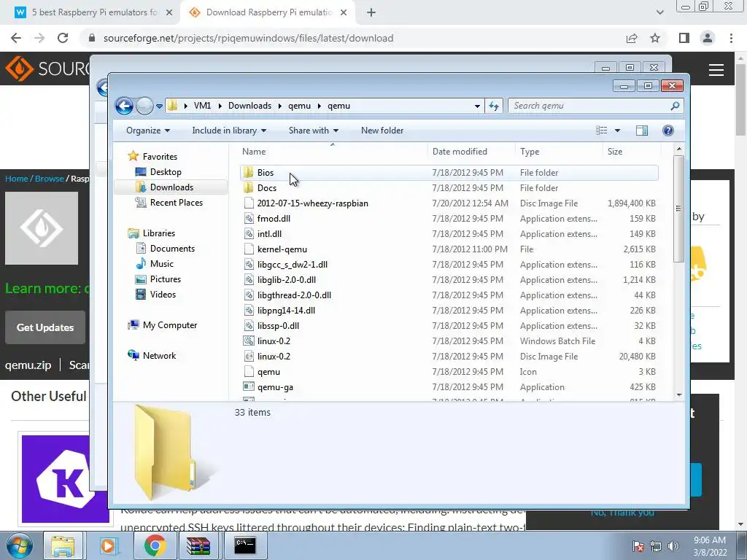Viewport: 747px width, 560px height.
Task: Switch to 5 best Raspberry Pi emulators tab
Action: click(94, 12)
